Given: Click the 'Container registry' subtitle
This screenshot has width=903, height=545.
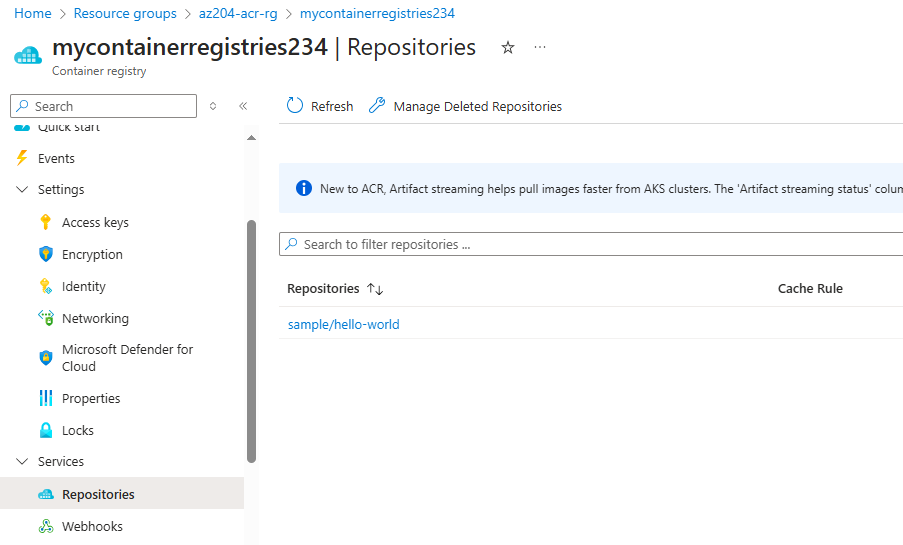Looking at the screenshot, I should (x=99, y=71).
